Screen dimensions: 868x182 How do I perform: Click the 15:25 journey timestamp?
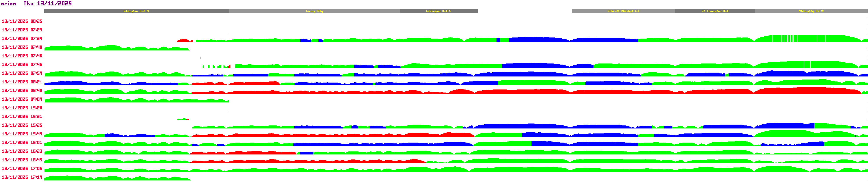point(22,125)
